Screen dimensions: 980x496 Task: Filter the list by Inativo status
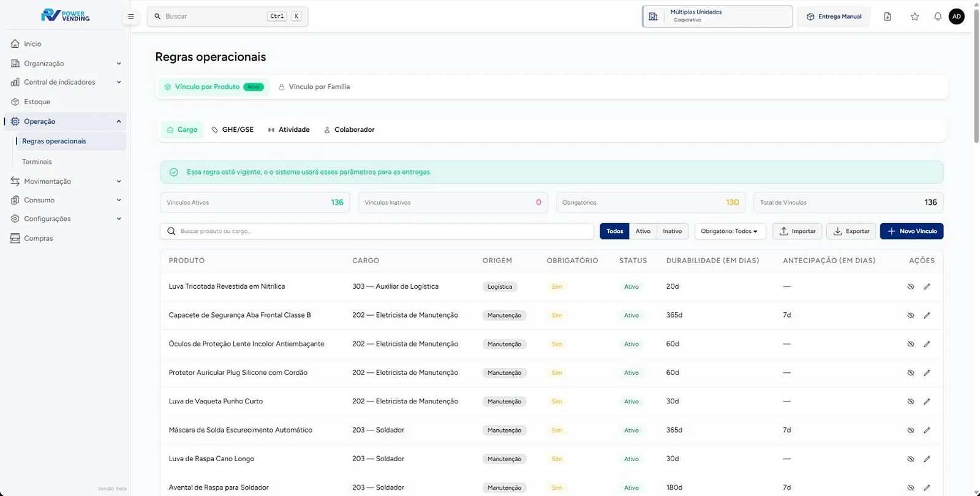pos(672,231)
